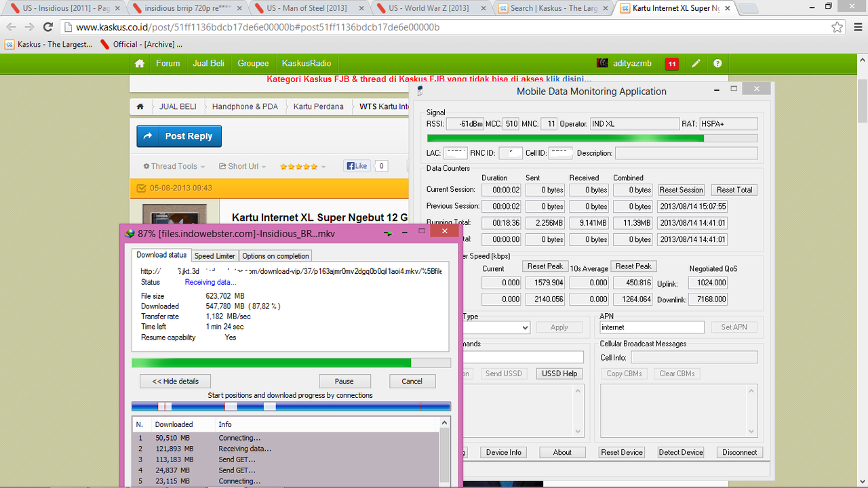Switch to the Man of Steel browser tab

(x=309, y=8)
